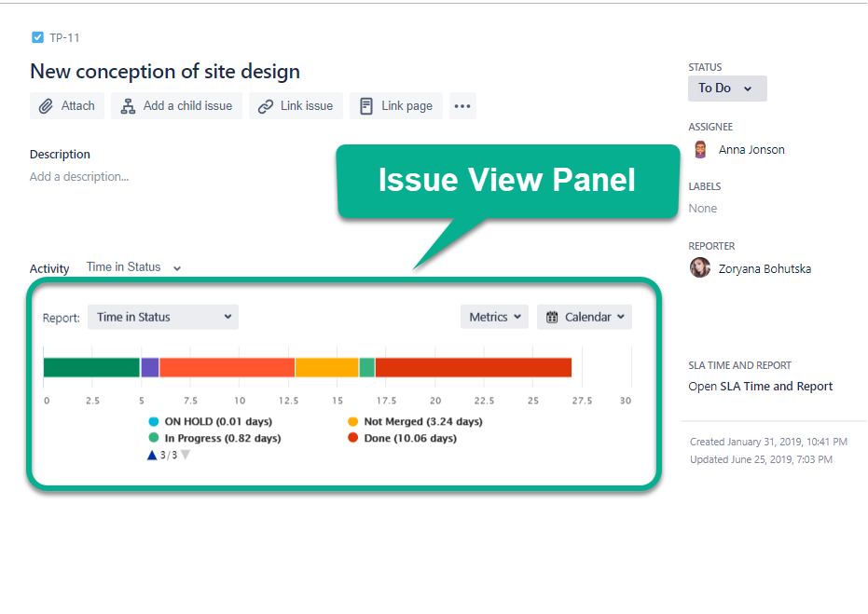Image resolution: width=868 pixels, height=614 pixels.
Task: Click the TP-11 issue key
Action: [x=64, y=37]
